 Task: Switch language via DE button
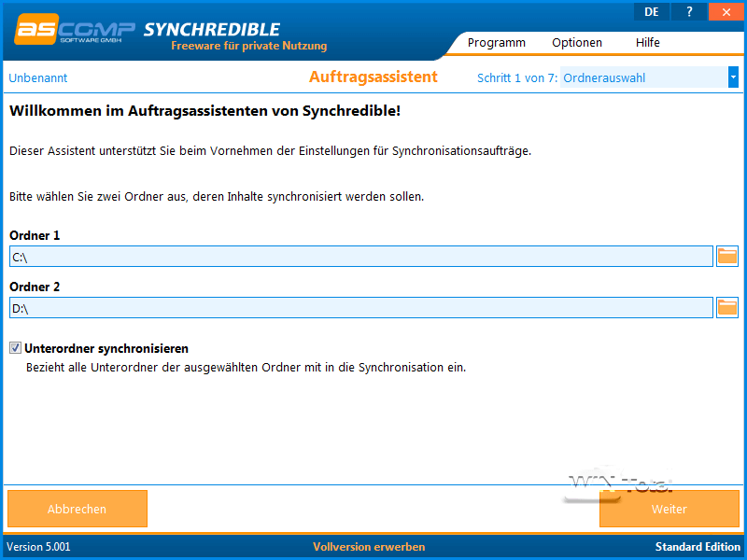[651, 12]
